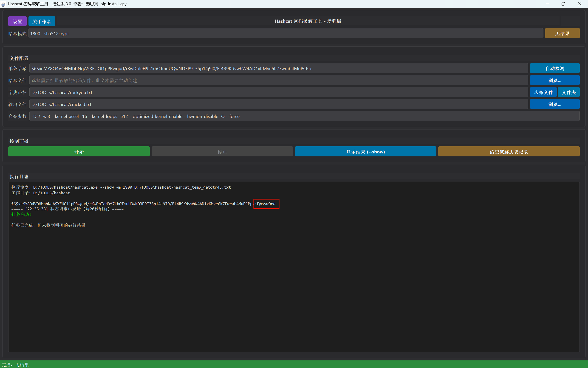Screen dimensions: 588x368
Task: Click the 关于作者 button
Action: 42,21
